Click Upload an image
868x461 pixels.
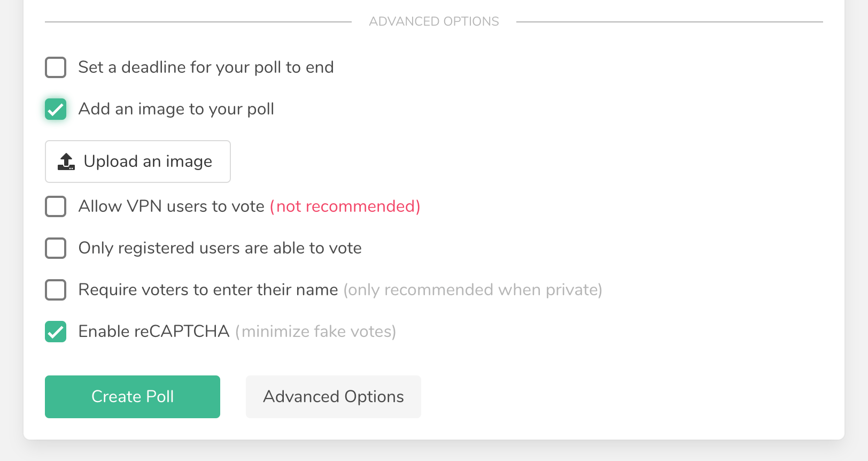(x=137, y=161)
